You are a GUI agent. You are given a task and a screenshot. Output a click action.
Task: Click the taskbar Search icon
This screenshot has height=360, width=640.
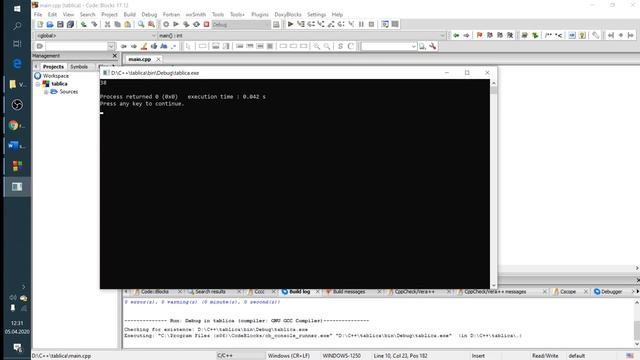pos(17,26)
